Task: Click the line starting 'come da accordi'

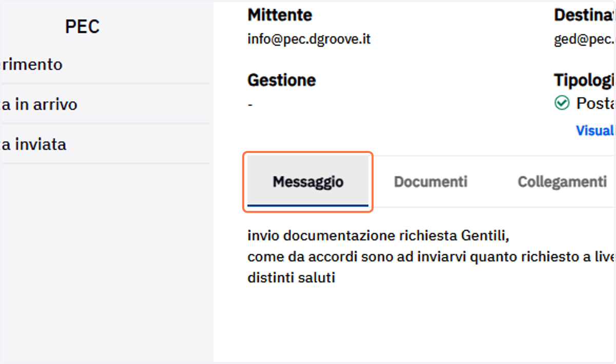Action: (431, 257)
